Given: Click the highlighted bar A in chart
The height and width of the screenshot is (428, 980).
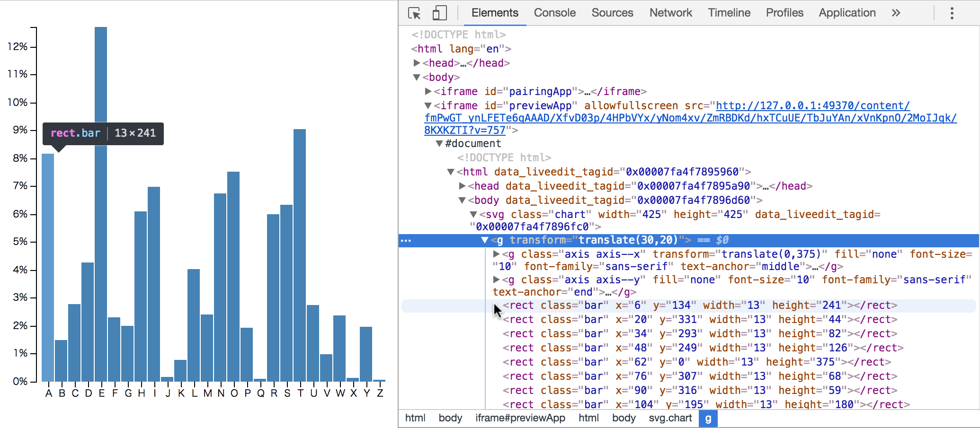Looking at the screenshot, I should 48,267.
